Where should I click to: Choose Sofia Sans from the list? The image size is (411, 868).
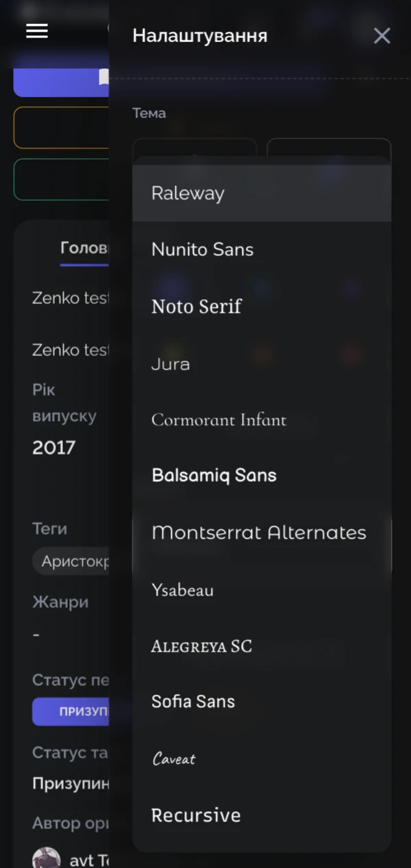pos(261,702)
